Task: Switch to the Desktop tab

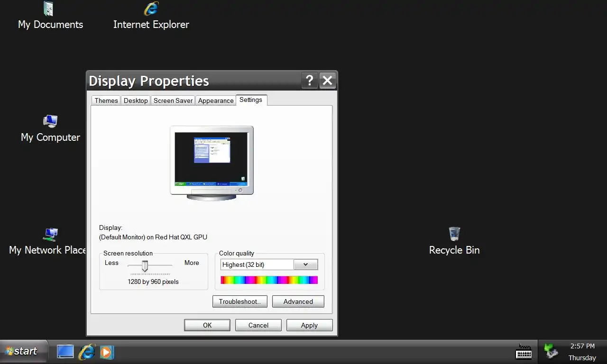Action: (x=136, y=100)
